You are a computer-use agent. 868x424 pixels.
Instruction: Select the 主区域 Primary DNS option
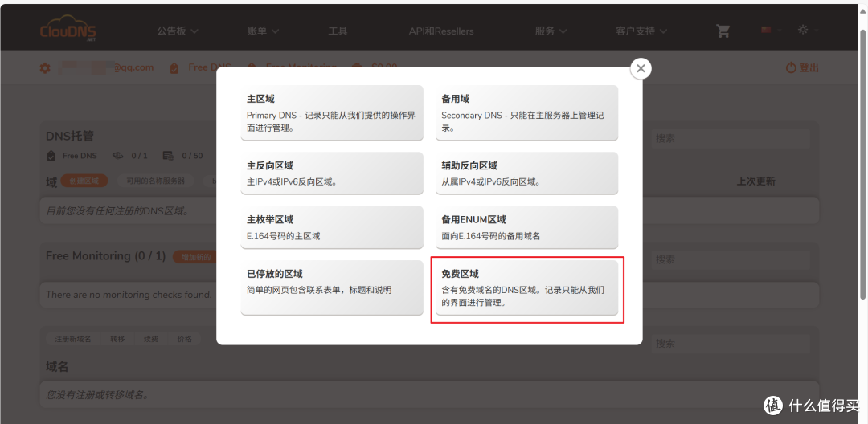coord(332,112)
